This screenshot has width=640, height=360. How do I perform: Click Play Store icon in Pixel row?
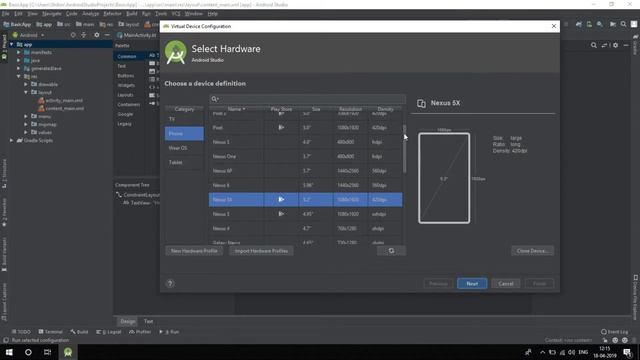281,127
